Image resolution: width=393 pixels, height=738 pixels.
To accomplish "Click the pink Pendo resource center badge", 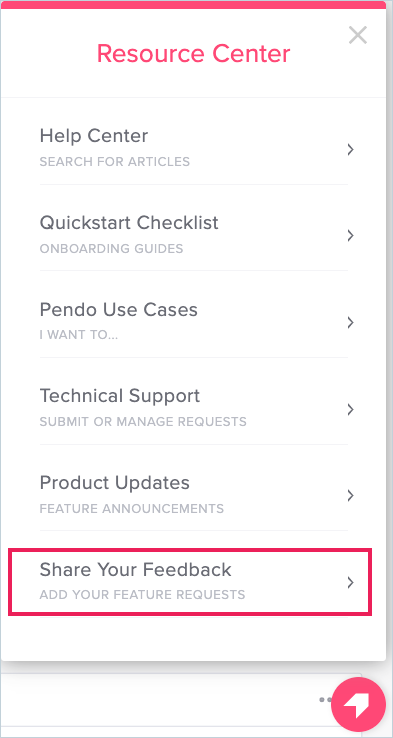I will (358, 705).
